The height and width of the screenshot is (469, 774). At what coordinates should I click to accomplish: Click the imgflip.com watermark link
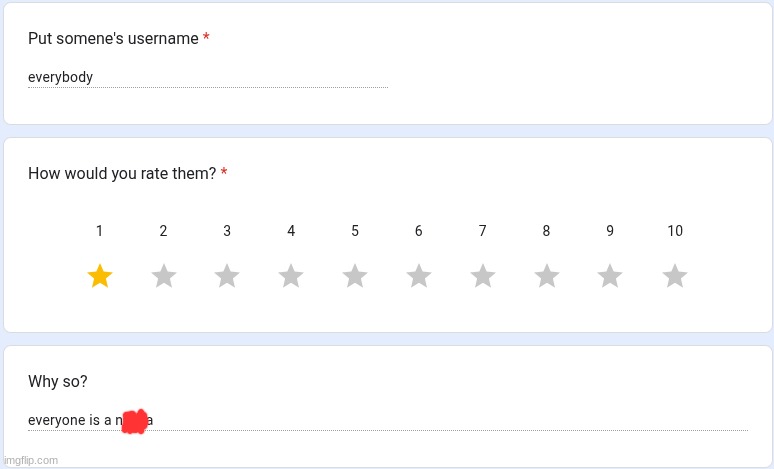pos(30,460)
